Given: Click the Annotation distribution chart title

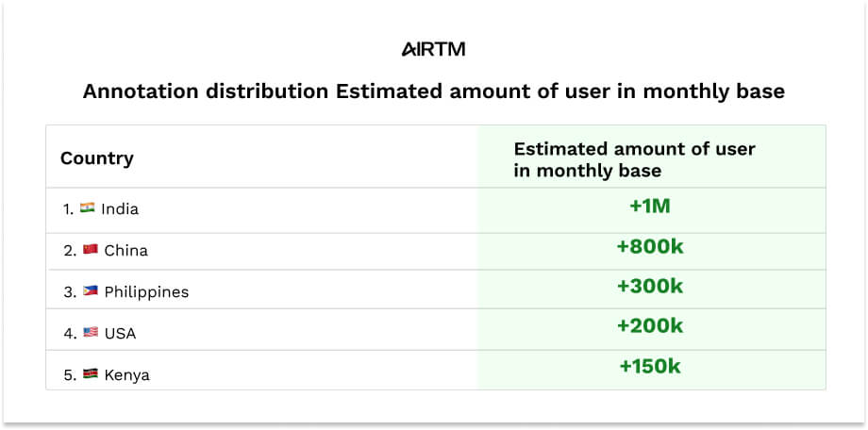Looking at the screenshot, I should click(433, 92).
